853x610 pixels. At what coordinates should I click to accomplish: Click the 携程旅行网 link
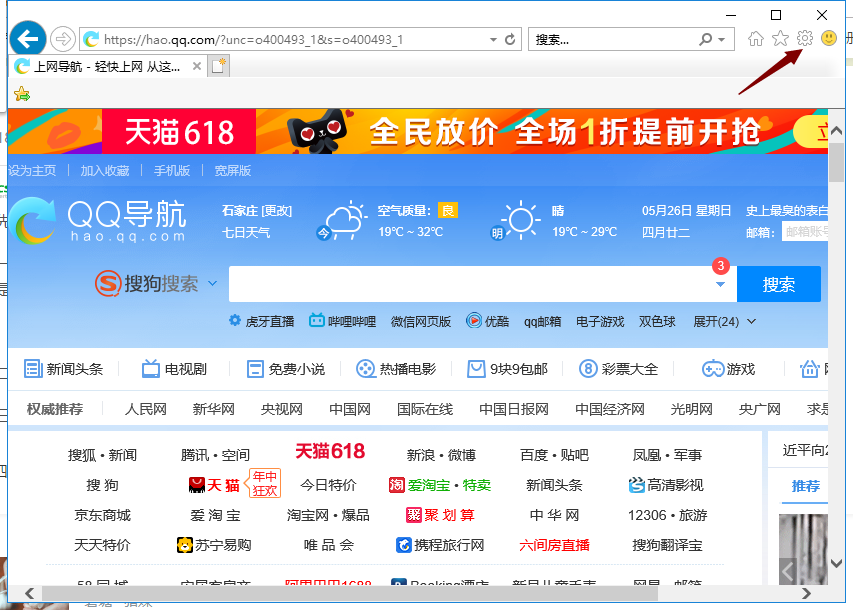440,545
